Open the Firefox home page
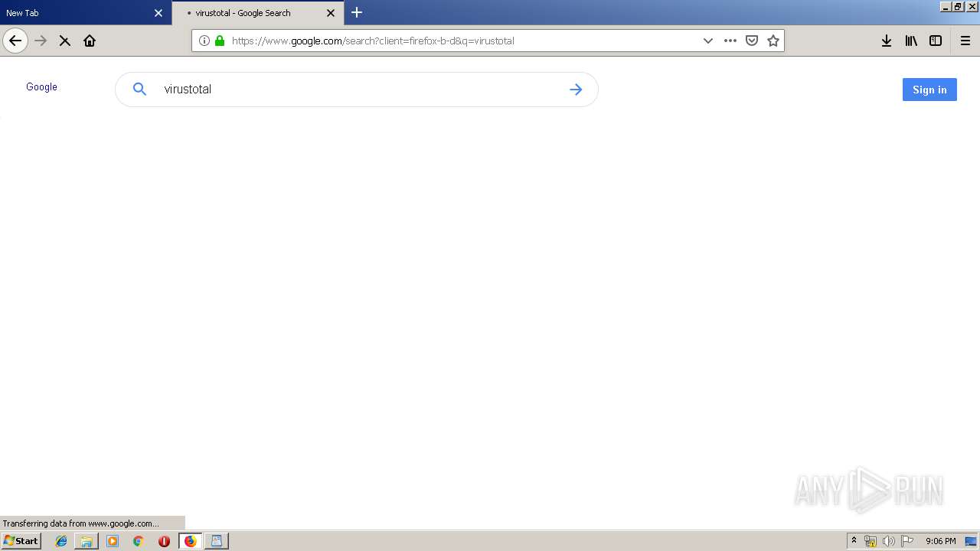Screen dimensions: 980x551 [90, 41]
